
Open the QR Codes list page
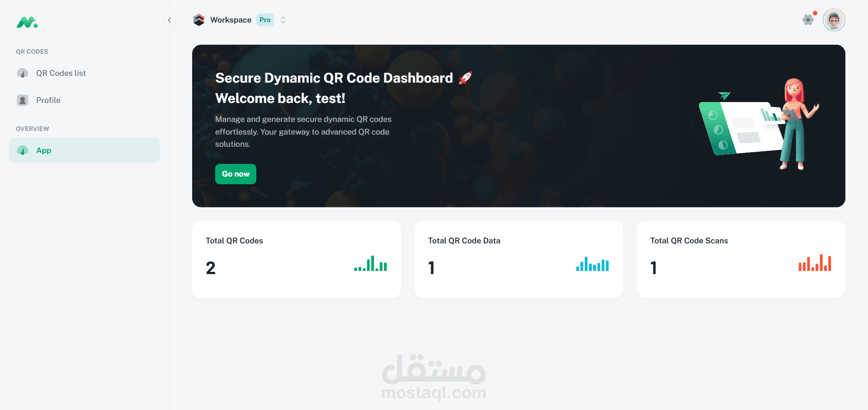(x=85, y=73)
